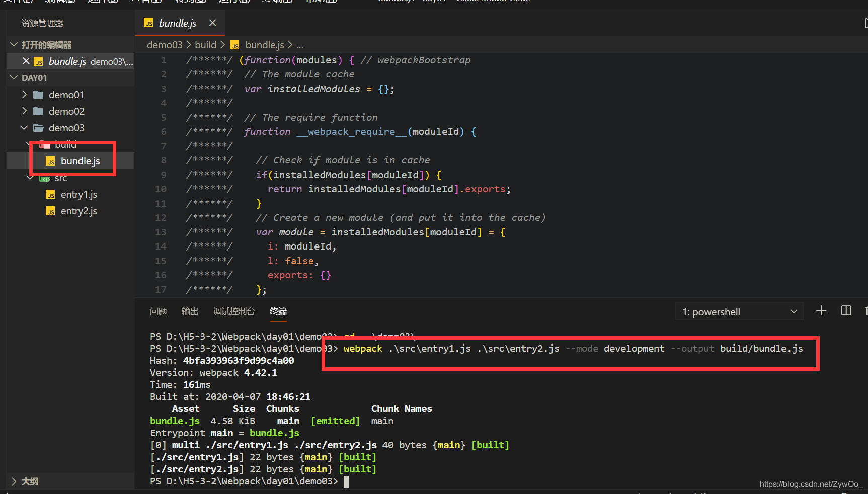Click the demo01 folder icon
This screenshot has height=494, width=868.
38,95
